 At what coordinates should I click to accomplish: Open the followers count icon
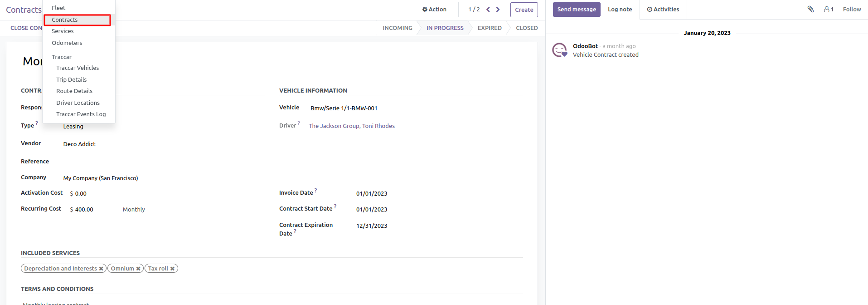pos(829,10)
